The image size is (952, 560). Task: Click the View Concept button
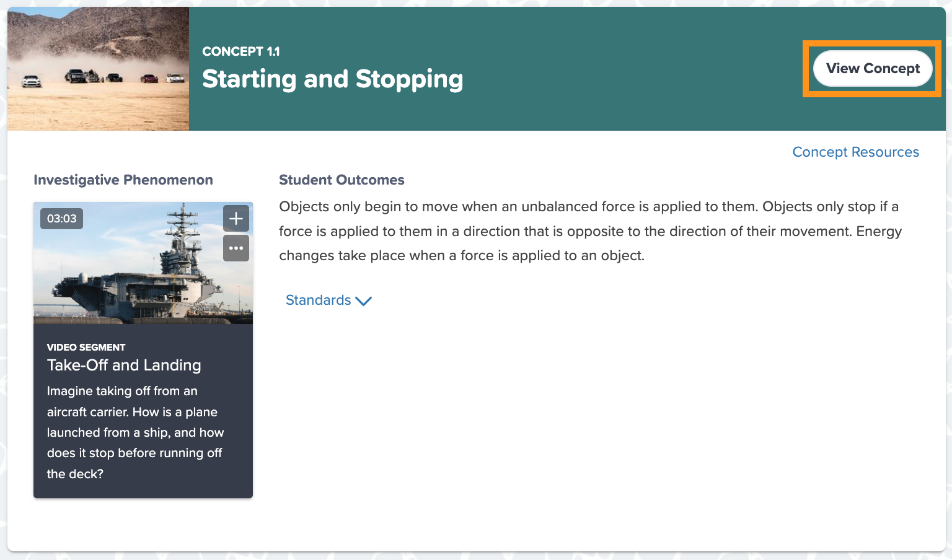point(872,68)
